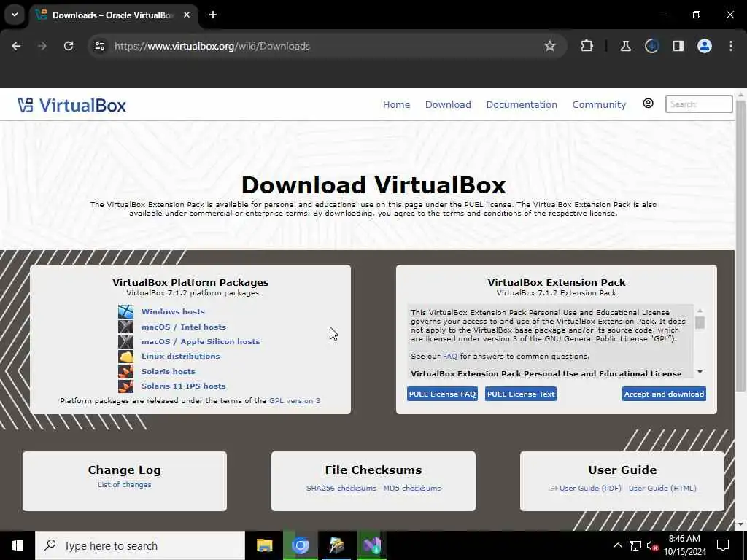Click the Windows hosts icon
Viewport: 747px width, 560px height.
[125, 311]
